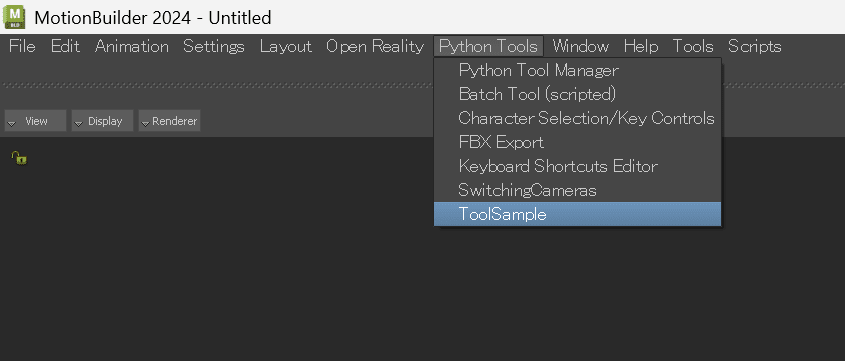Open the Window menu
845x361 pixels.
pyautogui.click(x=580, y=46)
